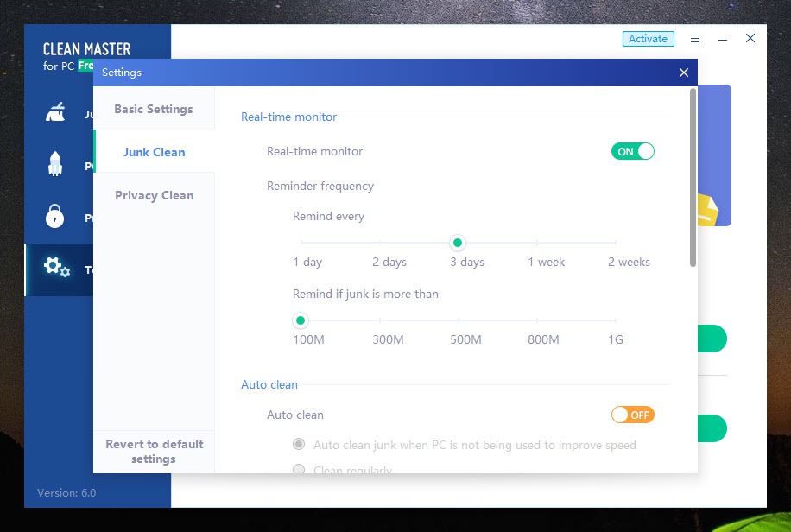Open the Basic Settings tab
Image resolution: width=791 pixels, height=532 pixels.
(x=154, y=109)
